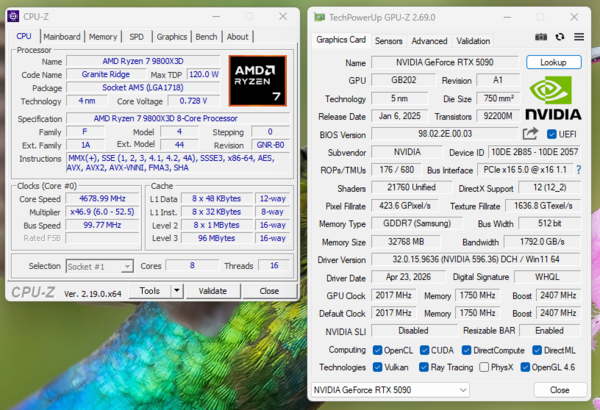This screenshot has width=600, height=410.
Task: Click the AMD Ryzen 7 9800X3D Name field
Action: 143,61
